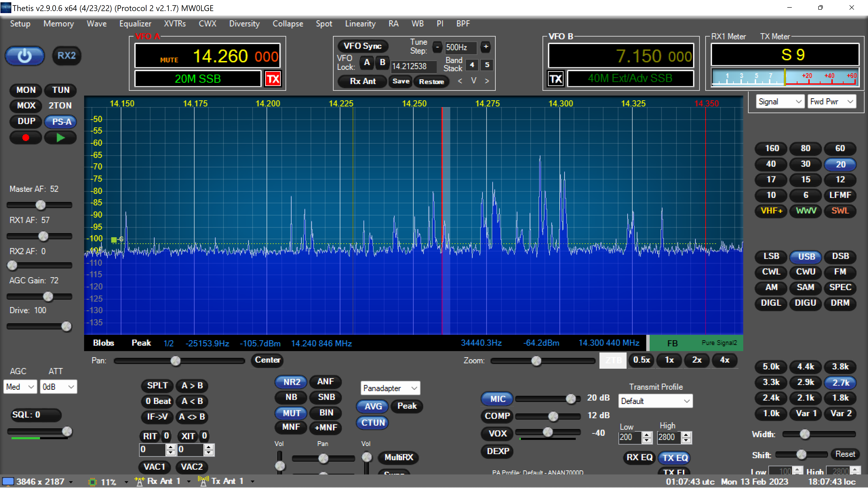Open the Equalizer menu
This screenshot has height=488, width=868.
click(135, 23)
